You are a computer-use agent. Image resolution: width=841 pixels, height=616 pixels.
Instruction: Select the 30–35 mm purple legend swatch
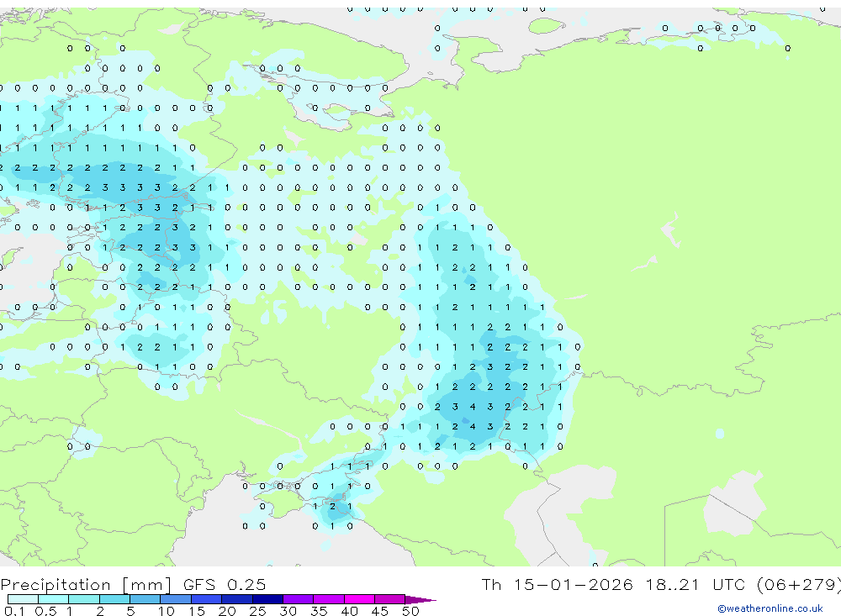click(298, 599)
